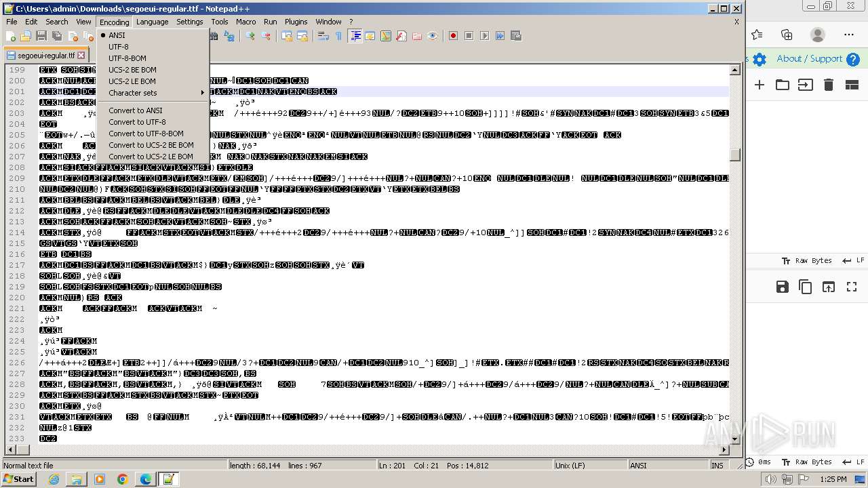
Task: Click the New file toolbar icon
Action: point(10,36)
